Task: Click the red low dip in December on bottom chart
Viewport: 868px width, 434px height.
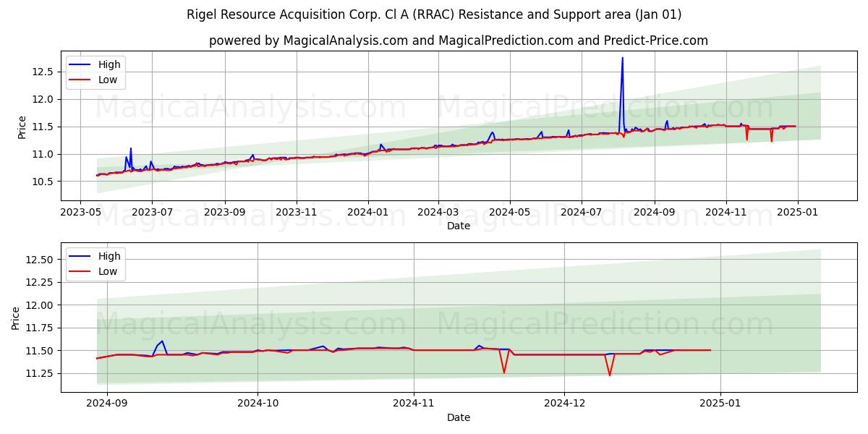Action: click(x=609, y=374)
